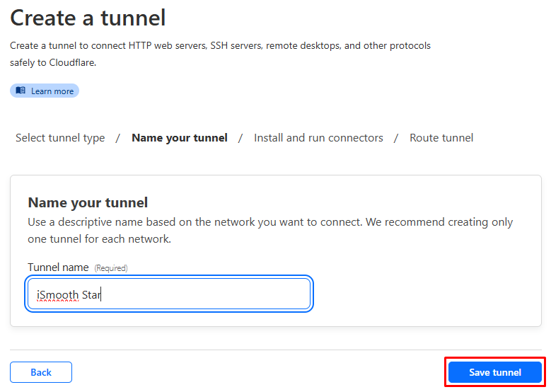Image resolution: width=551 pixels, height=392 pixels.
Task: Click the (Required) indicator text
Action: (111, 268)
